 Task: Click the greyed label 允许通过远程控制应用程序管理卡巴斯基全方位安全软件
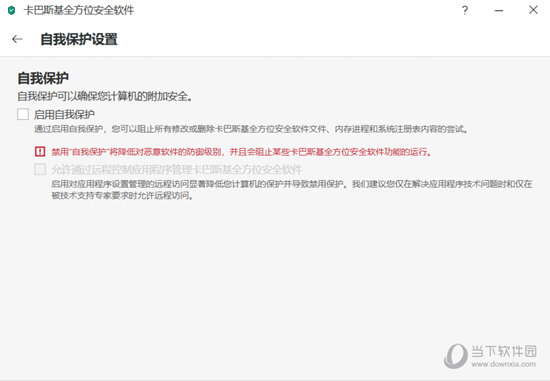[177, 169]
